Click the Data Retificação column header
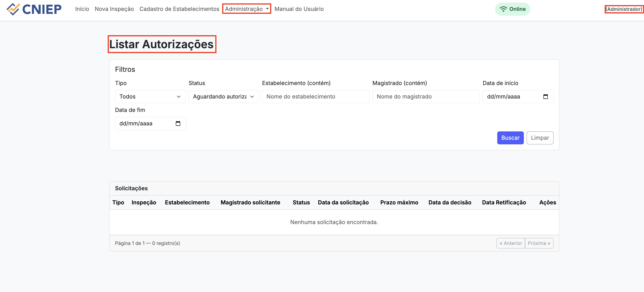Screen dimensions: 644x292 504,202
